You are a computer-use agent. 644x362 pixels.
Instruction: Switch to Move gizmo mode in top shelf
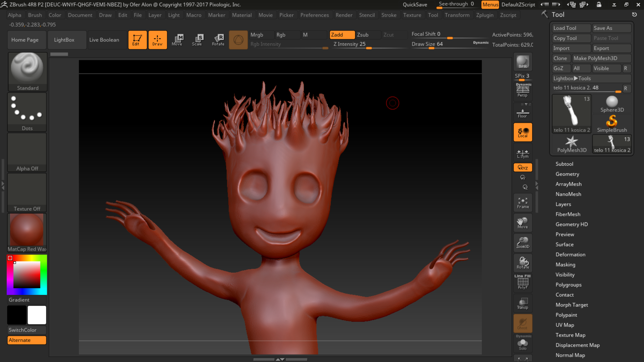click(x=177, y=40)
